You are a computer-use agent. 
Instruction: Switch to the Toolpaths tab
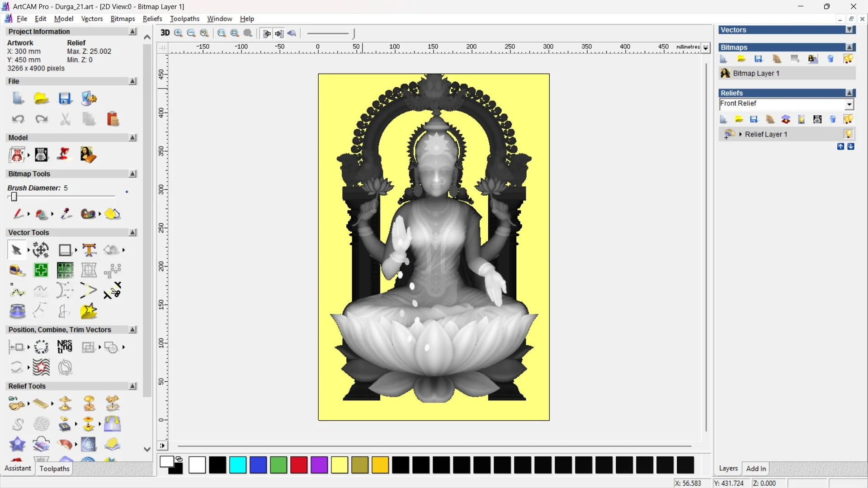click(54, 469)
